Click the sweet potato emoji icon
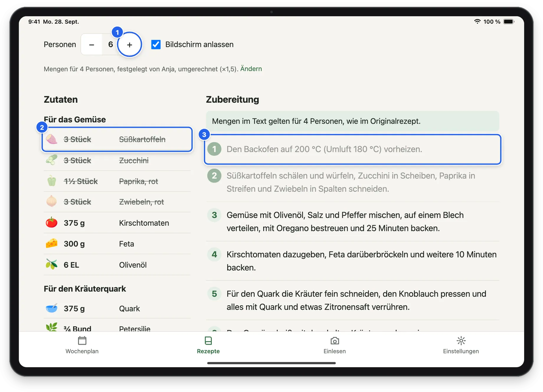The width and height of the screenshot is (543, 392). pyautogui.click(x=52, y=139)
